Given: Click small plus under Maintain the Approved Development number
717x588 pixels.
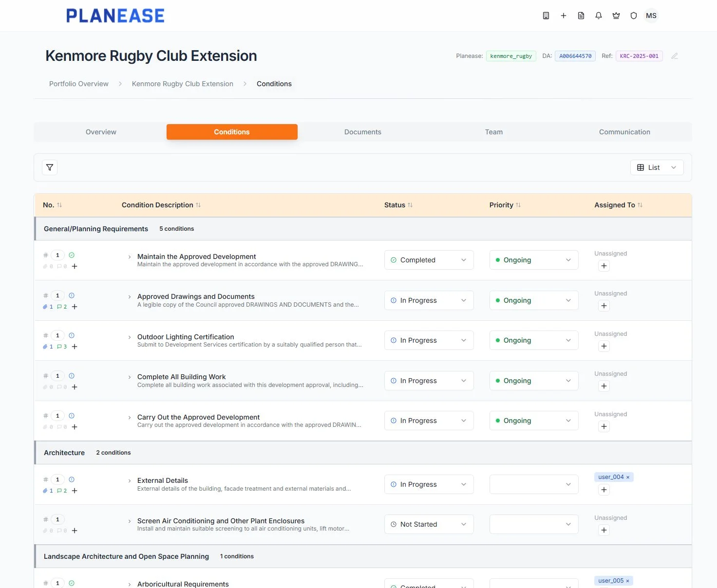Looking at the screenshot, I should click(75, 266).
